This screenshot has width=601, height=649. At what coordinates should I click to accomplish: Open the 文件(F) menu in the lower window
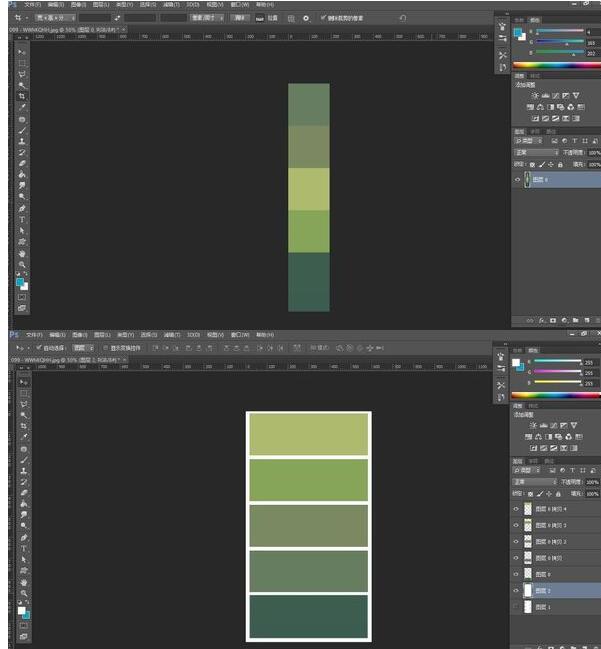(x=34, y=334)
